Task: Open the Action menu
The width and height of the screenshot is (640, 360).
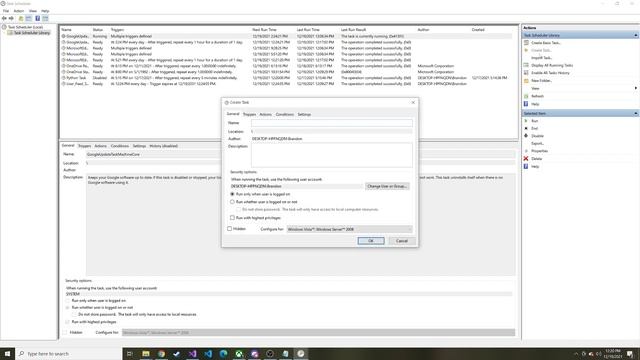Action: click(19, 11)
